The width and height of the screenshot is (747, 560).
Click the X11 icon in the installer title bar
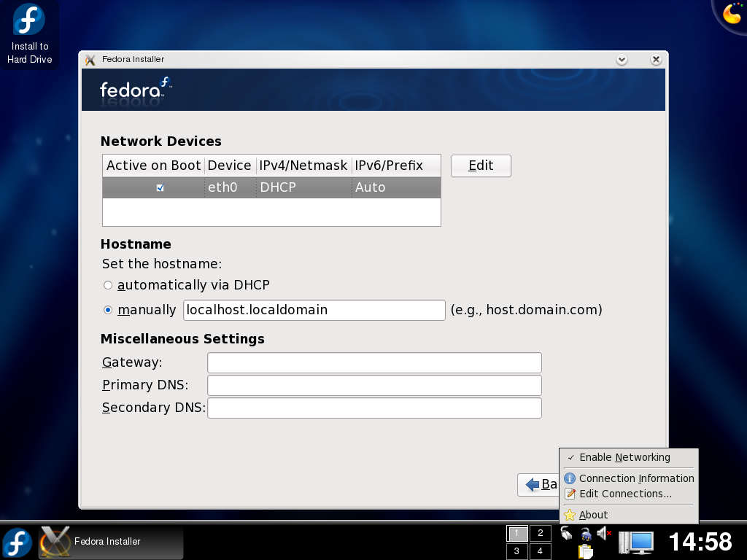pos(90,60)
